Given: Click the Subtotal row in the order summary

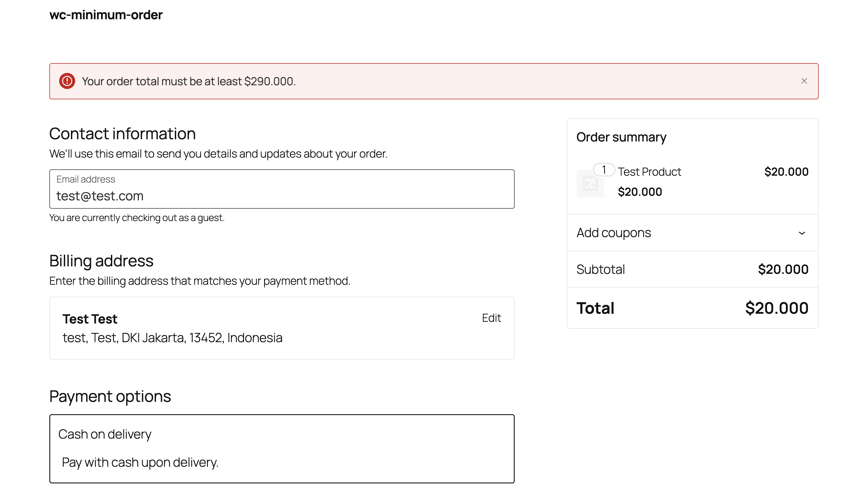Looking at the screenshot, I should 692,269.
